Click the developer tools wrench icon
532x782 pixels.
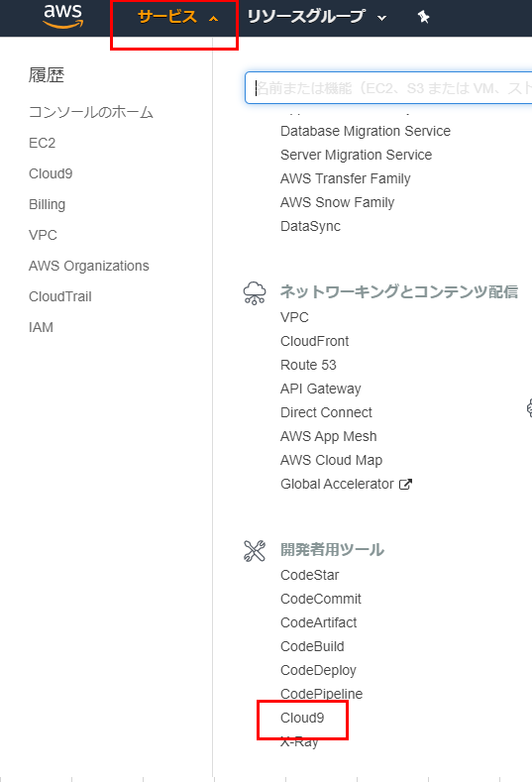[x=255, y=551]
